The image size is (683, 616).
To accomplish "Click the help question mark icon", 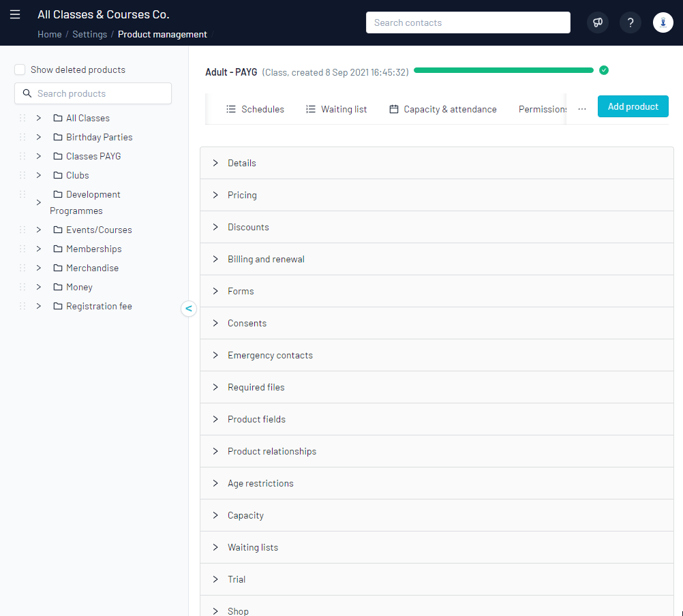I will point(630,22).
